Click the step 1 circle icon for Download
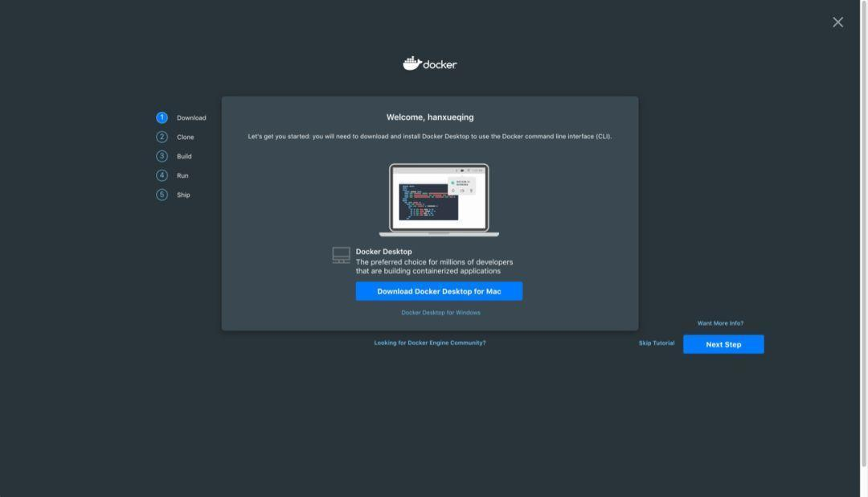The height and width of the screenshot is (497, 868). [x=162, y=117]
